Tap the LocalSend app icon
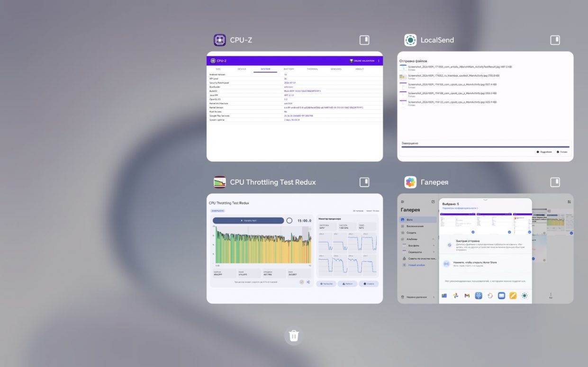This screenshot has height=367, width=588. (410, 40)
